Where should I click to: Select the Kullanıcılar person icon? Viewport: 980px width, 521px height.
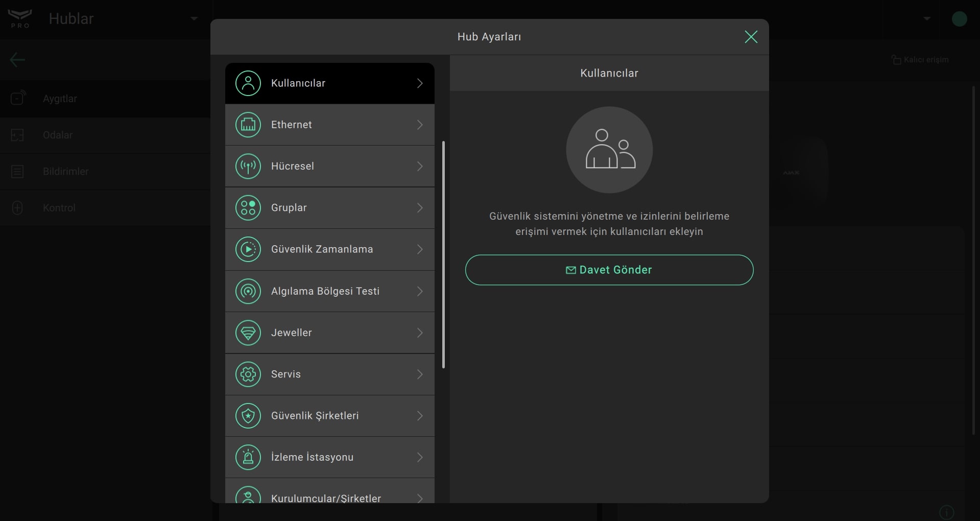coord(248,83)
